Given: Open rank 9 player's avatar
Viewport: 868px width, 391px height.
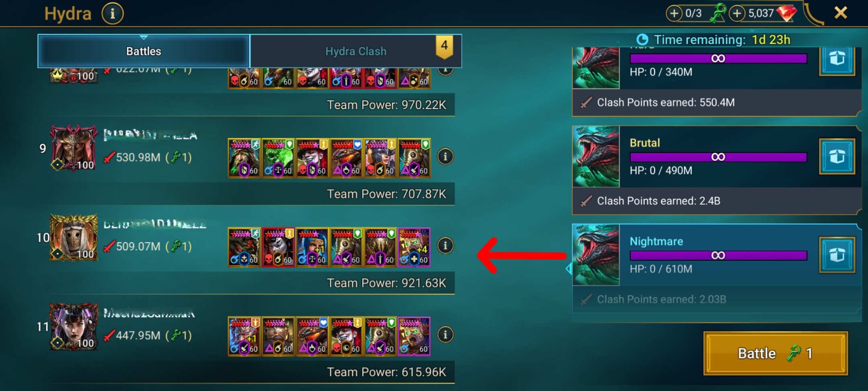Looking at the screenshot, I should pos(74,148).
